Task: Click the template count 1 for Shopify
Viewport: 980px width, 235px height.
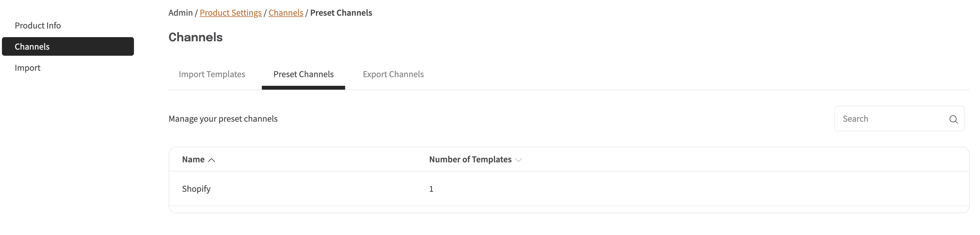Action: [x=431, y=189]
